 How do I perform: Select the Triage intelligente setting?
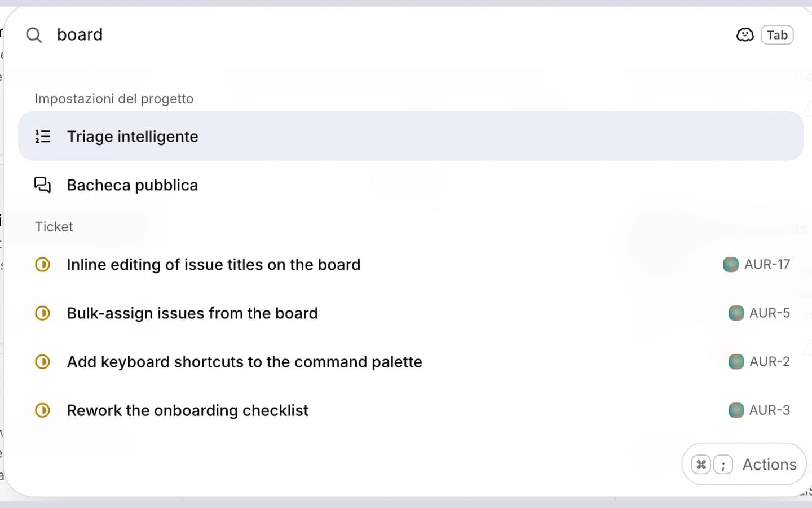tap(411, 136)
